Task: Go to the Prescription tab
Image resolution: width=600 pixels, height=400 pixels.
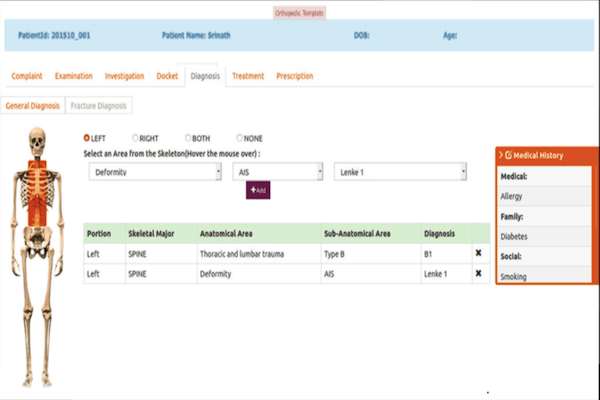Action: 295,76
